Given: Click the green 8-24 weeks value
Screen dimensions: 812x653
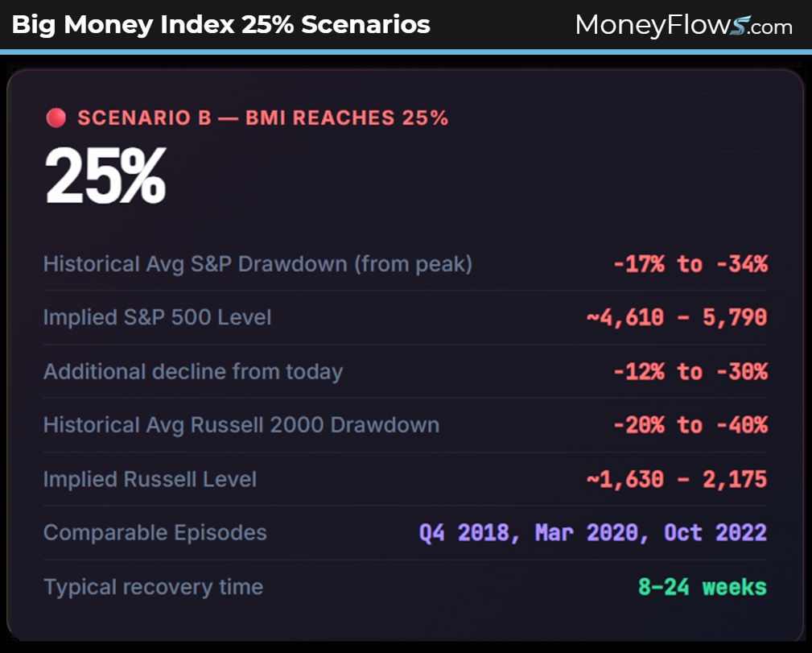Looking at the screenshot, I should (702, 587).
